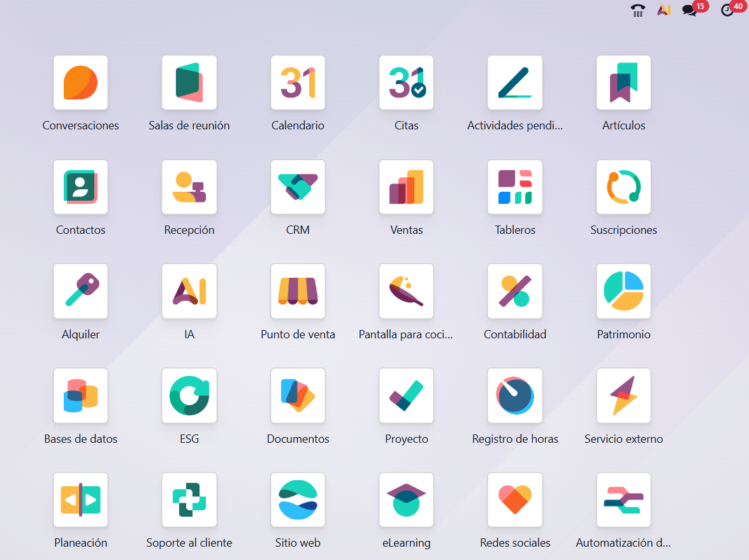This screenshot has width=749, height=560.
Task: Select the Alquiler application
Action: click(x=80, y=291)
